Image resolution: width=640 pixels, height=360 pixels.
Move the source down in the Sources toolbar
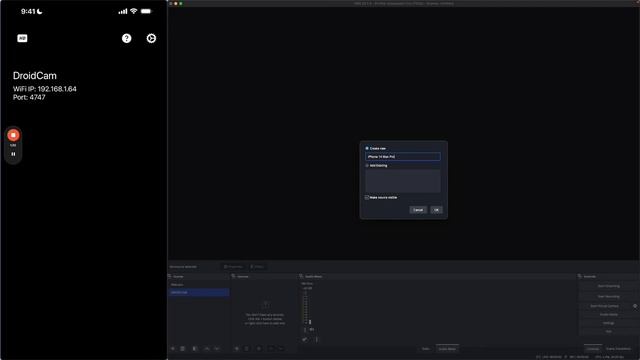click(281, 349)
